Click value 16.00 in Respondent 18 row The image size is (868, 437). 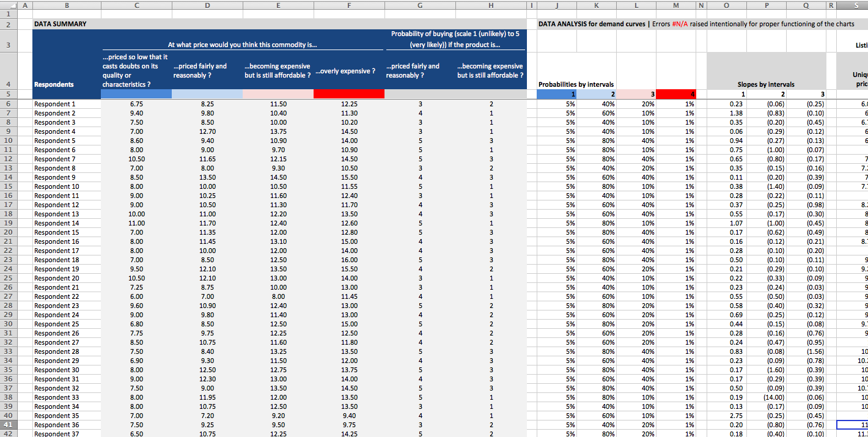pos(349,260)
